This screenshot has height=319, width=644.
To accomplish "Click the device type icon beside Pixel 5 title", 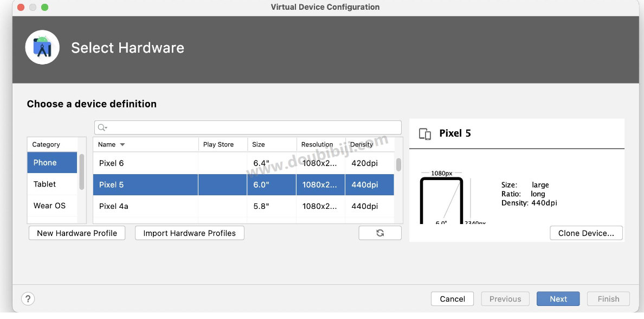I will point(425,133).
